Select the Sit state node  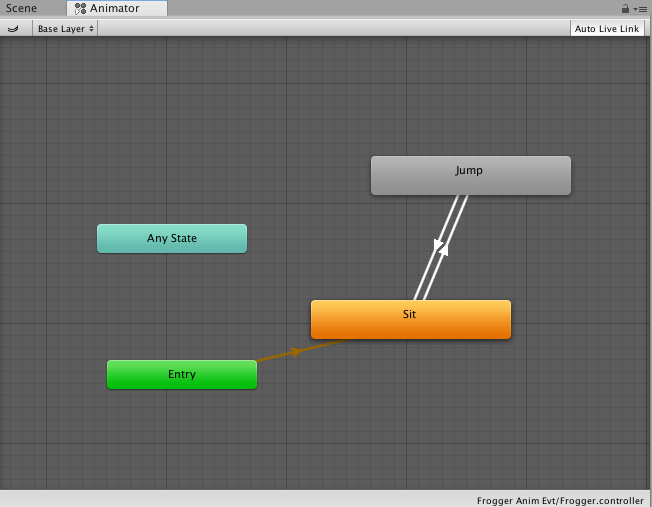(x=411, y=319)
